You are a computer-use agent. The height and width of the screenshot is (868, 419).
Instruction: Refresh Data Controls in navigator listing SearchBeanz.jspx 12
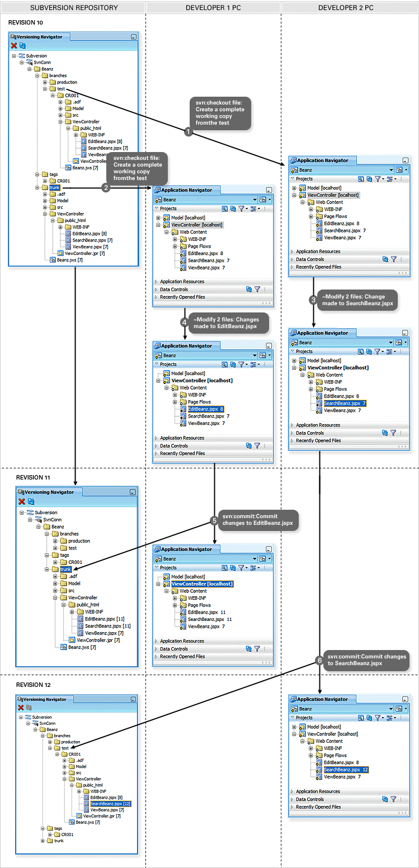385,799
